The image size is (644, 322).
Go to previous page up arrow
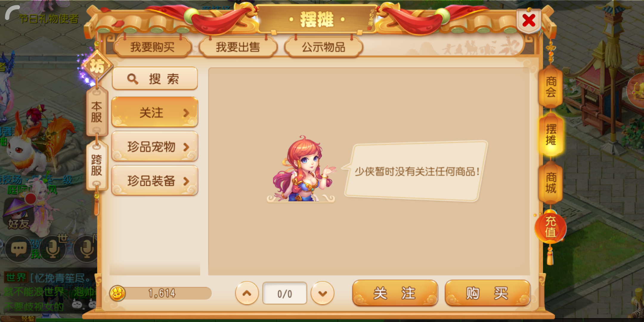(247, 293)
